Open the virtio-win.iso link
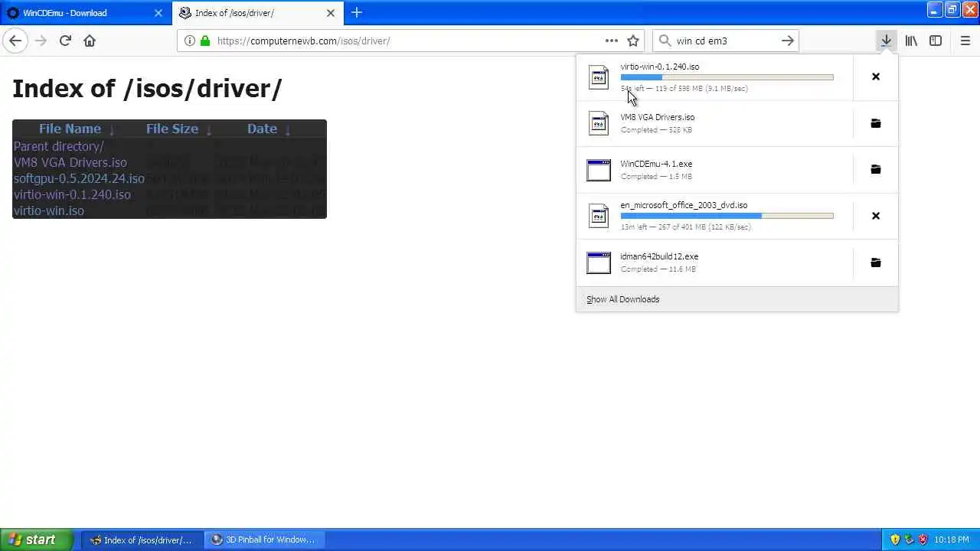The width and height of the screenshot is (980, 551). pos(49,210)
